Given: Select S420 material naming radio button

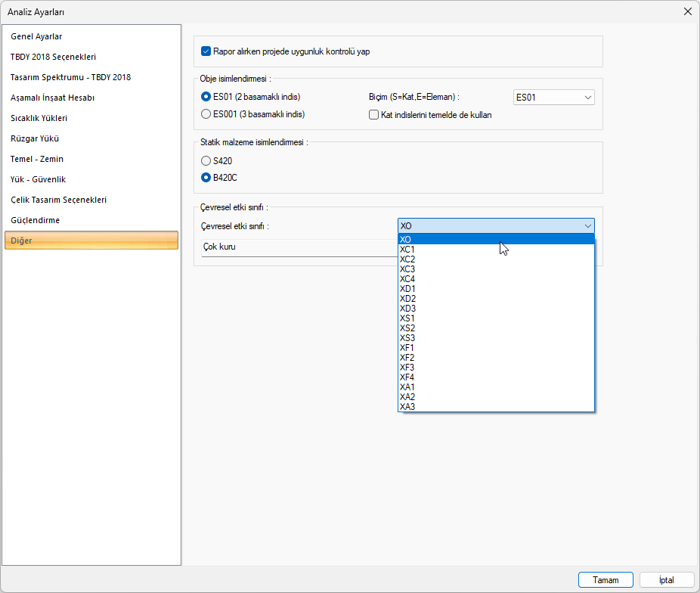Looking at the screenshot, I should coord(206,160).
